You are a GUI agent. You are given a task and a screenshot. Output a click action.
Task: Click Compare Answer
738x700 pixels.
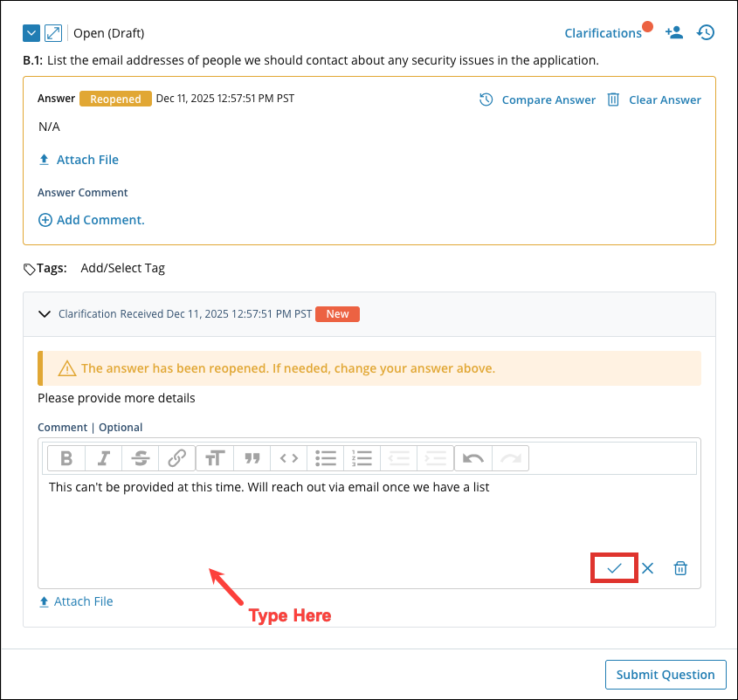pyautogui.click(x=538, y=100)
